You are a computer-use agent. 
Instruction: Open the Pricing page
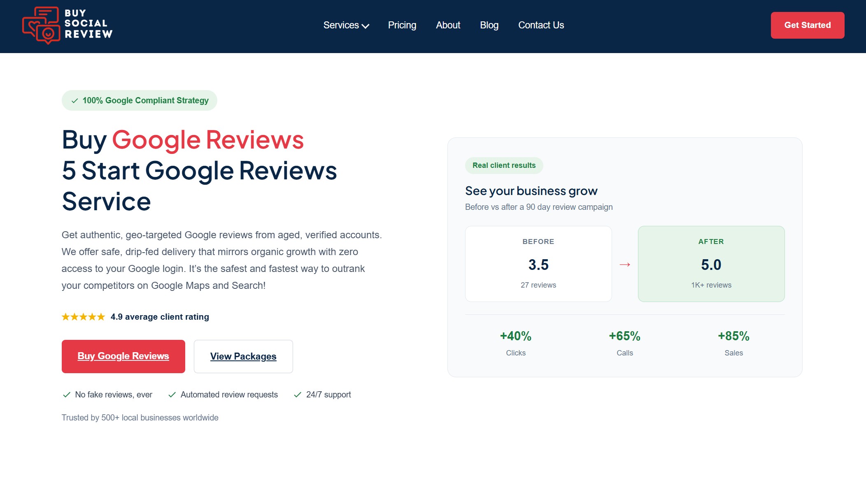(402, 25)
